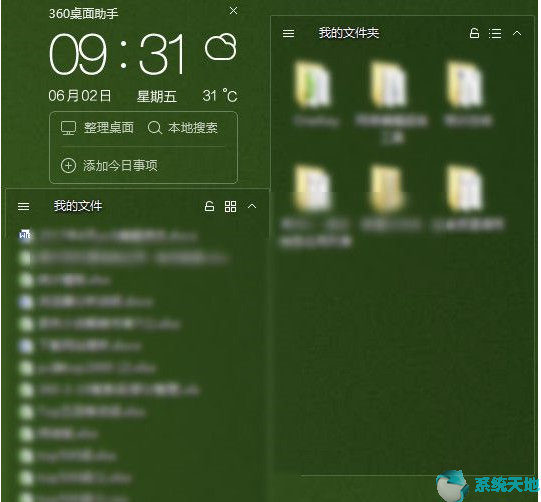The width and height of the screenshot is (541, 502).
Task: Click the temperature 31 °C
Action: (x=220, y=96)
